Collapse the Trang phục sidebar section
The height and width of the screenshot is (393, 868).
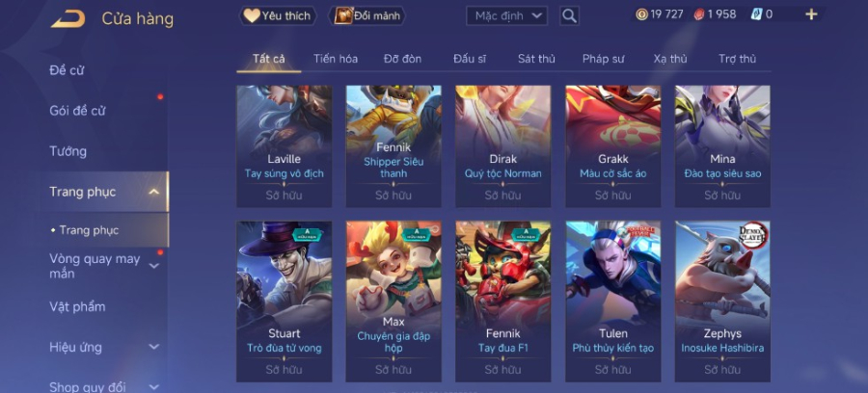click(x=154, y=192)
